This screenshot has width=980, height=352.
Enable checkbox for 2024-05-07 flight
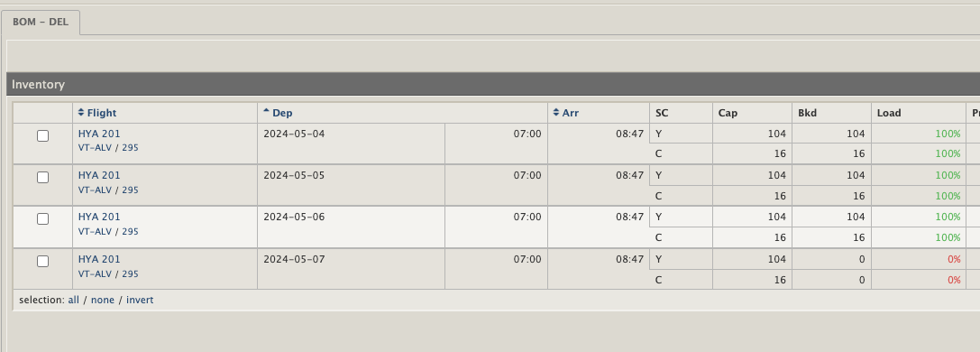coord(42,262)
